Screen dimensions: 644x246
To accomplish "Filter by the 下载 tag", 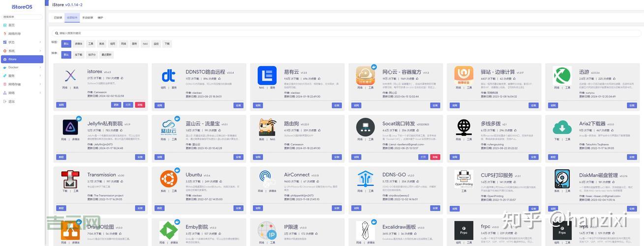I will click(167, 44).
